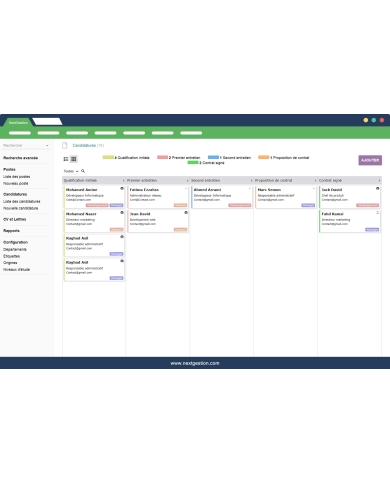This screenshot has height=484, width=390.
Task: Click the small icon on Fahd Kamal card
Action: pyautogui.click(x=378, y=213)
